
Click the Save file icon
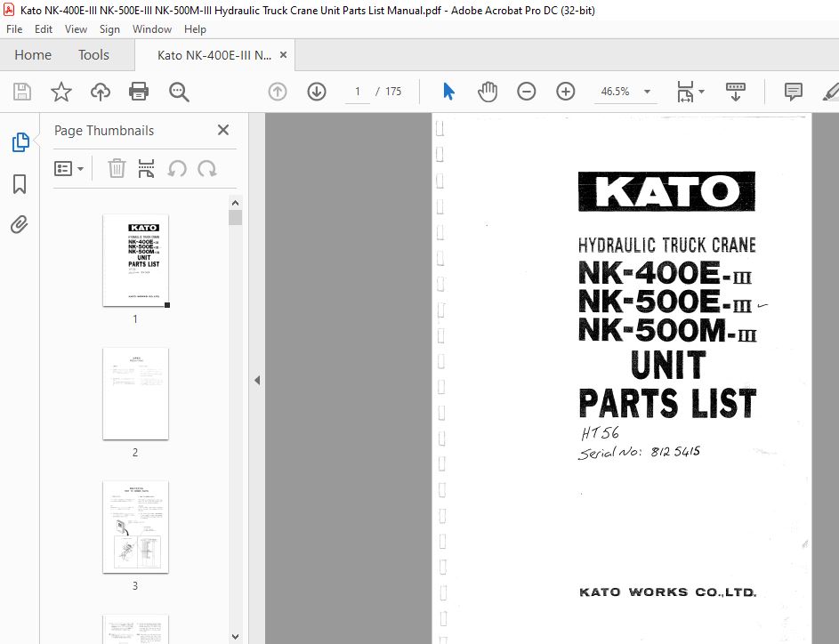click(x=22, y=92)
